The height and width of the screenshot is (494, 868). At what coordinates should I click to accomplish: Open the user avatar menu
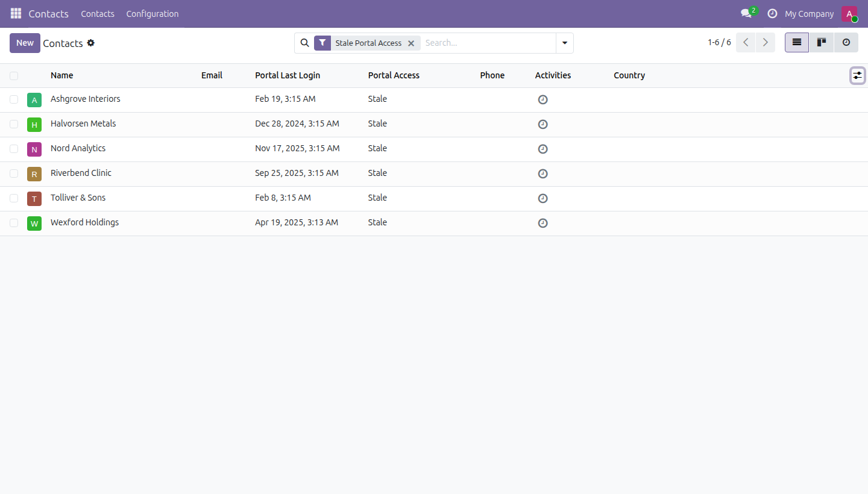849,14
